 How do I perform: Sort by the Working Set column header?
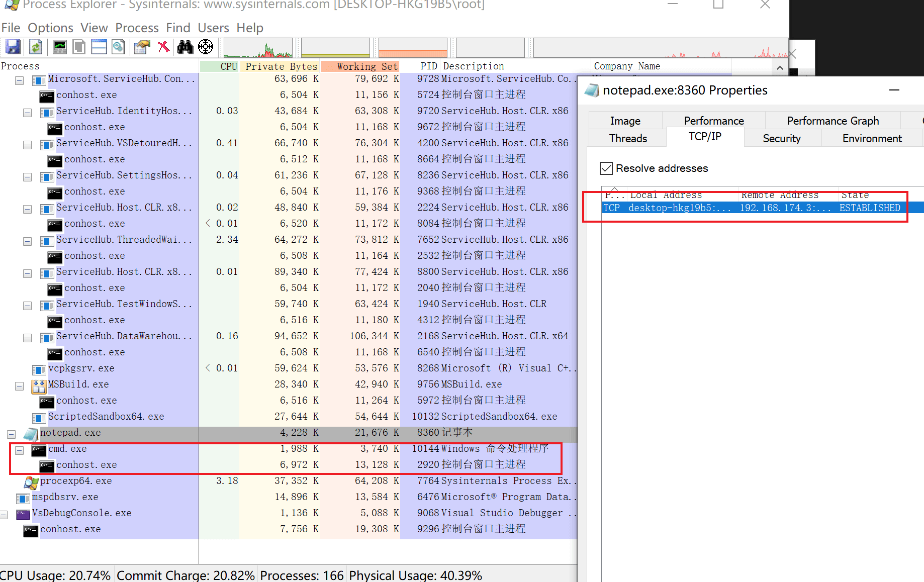360,66
